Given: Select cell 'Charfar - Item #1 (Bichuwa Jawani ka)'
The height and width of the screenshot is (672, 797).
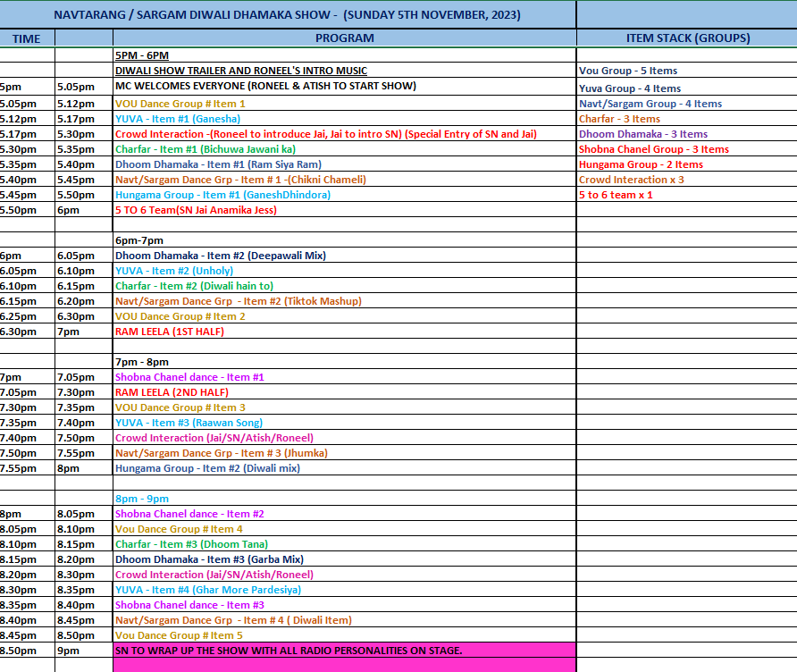Looking at the screenshot, I should [x=345, y=149].
